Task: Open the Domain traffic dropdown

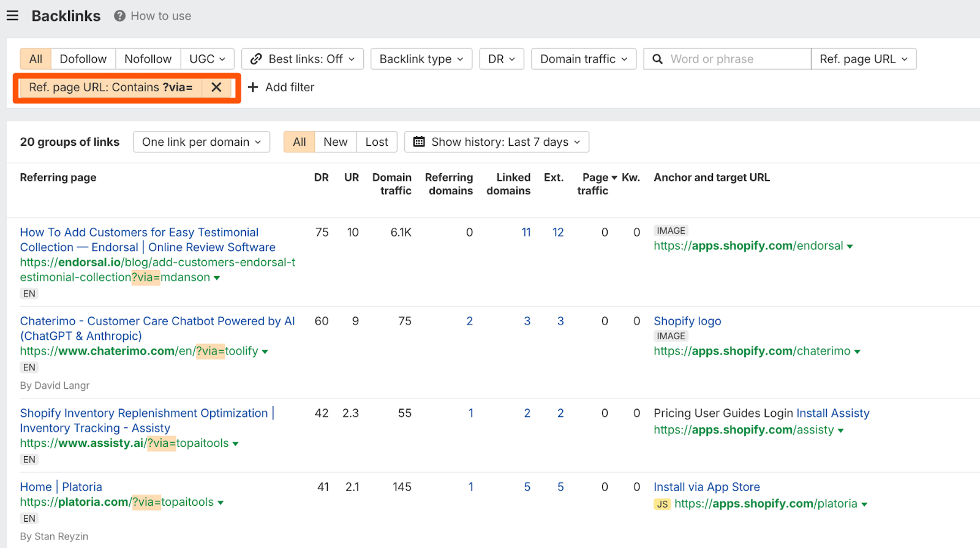Action: [x=583, y=59]
